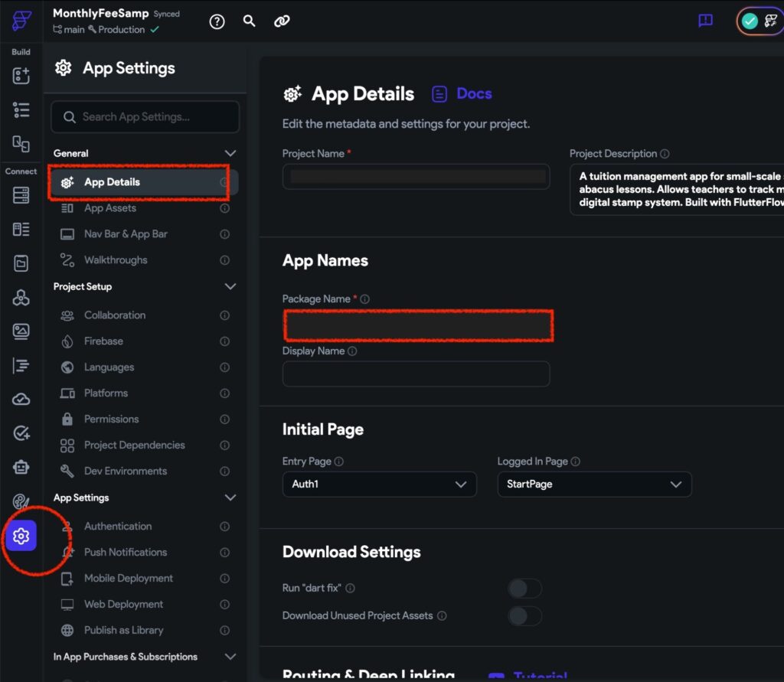
Task: Open the Docs link next to App Details
Action: point(462,93)
